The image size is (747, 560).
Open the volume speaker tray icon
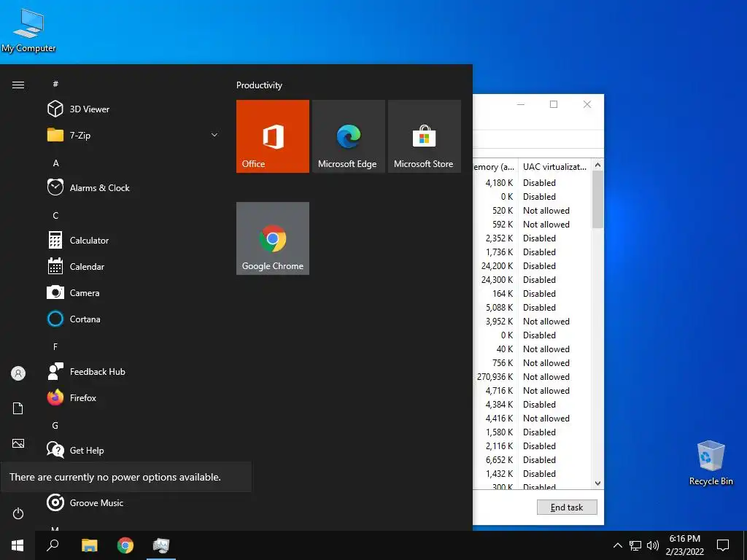(653, 545)
